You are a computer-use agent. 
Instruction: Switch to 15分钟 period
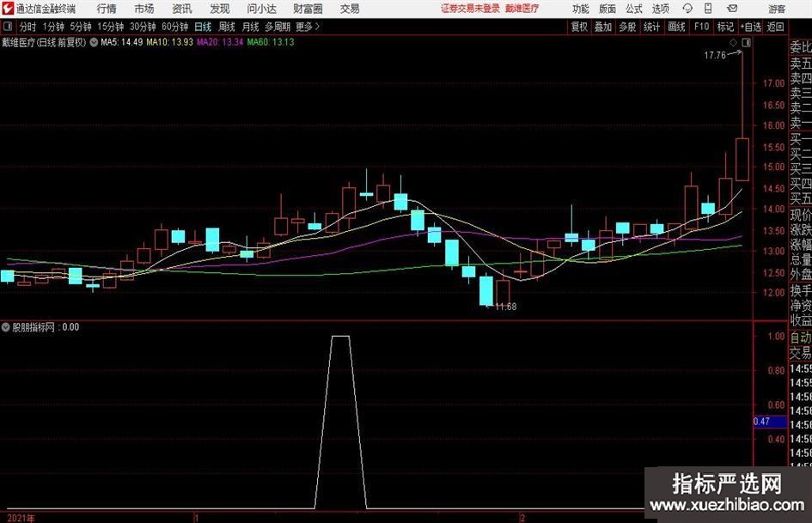point(111,27)
